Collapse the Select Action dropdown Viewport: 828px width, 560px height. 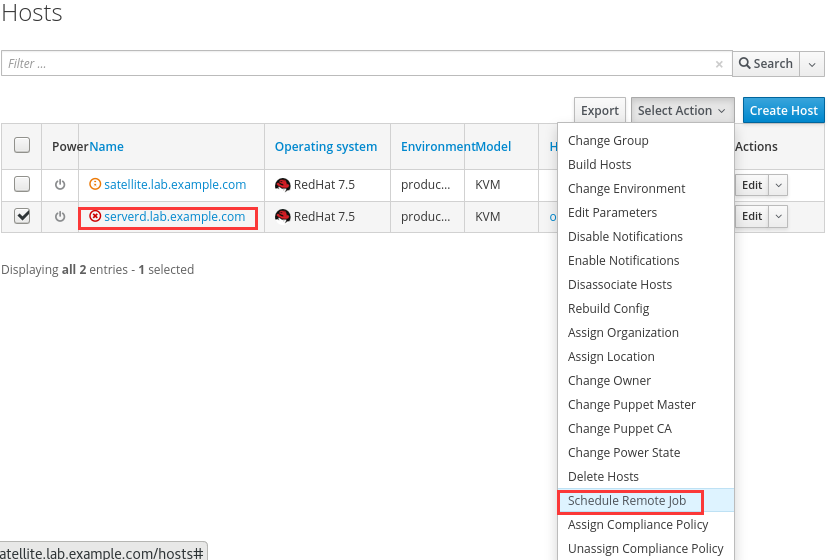683,111
